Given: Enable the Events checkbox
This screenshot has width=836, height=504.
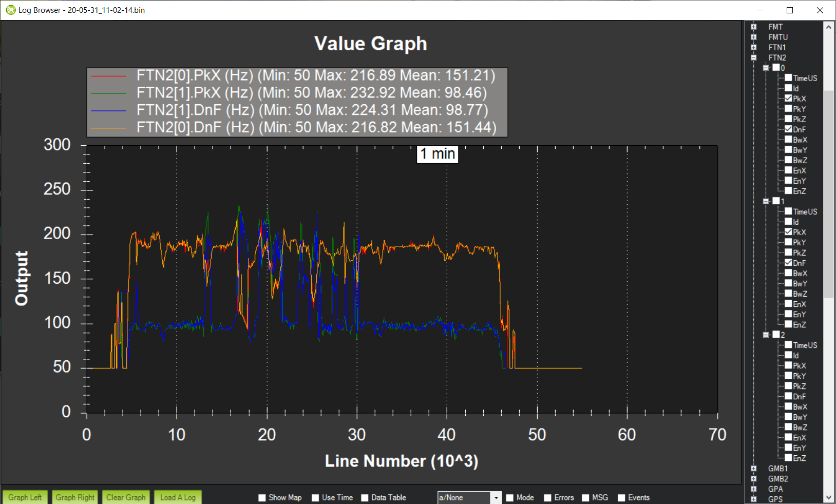Looking at the screenshot, I should pyautogui.click(x=621, y=498).
